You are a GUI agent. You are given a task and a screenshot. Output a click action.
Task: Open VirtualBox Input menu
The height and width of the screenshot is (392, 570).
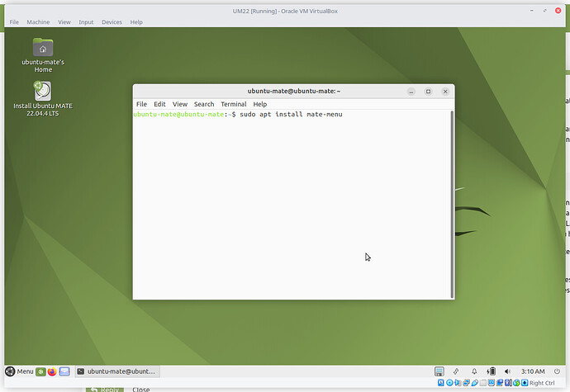(x=86, y=22)
